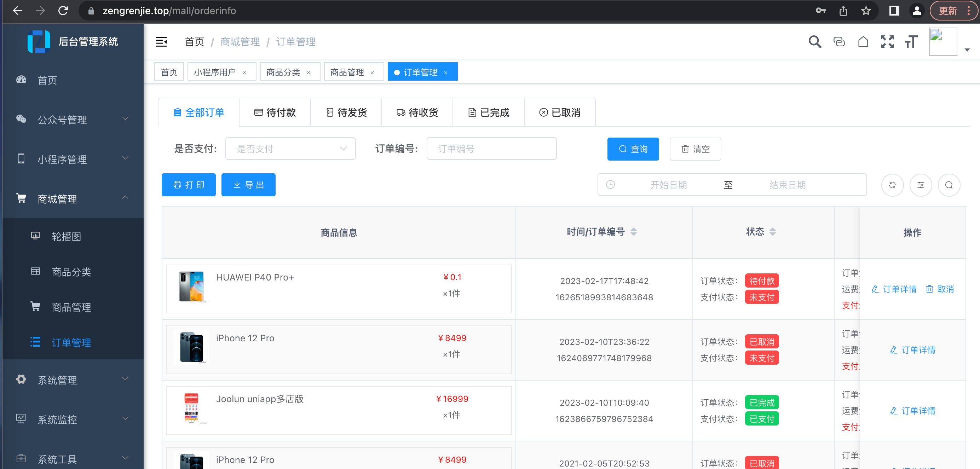Open the 是否支付 dropdown

[x=291, y=149]
